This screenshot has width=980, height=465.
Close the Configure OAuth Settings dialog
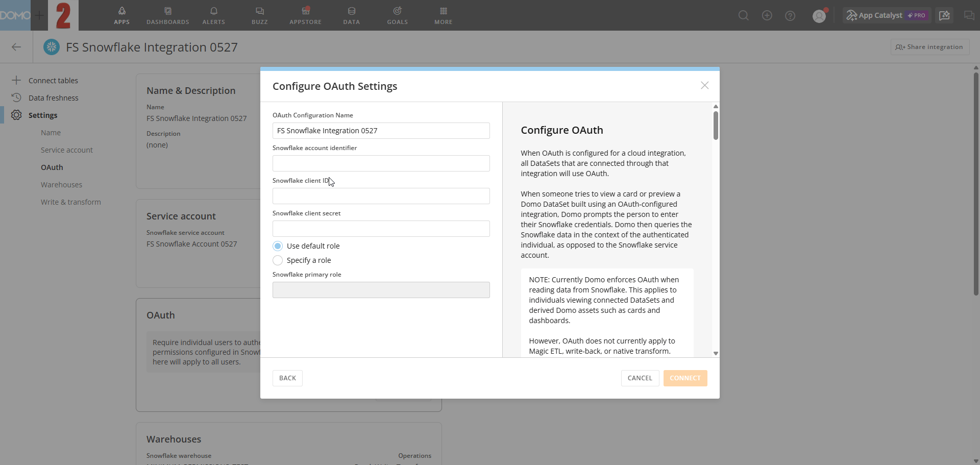pos(704,85)
